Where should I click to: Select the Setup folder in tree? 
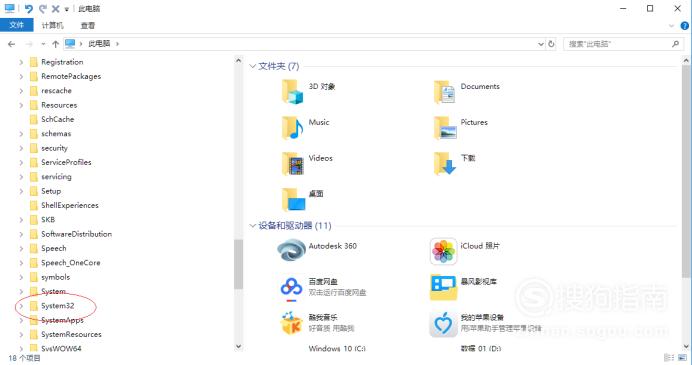click(x=51, y=191)
